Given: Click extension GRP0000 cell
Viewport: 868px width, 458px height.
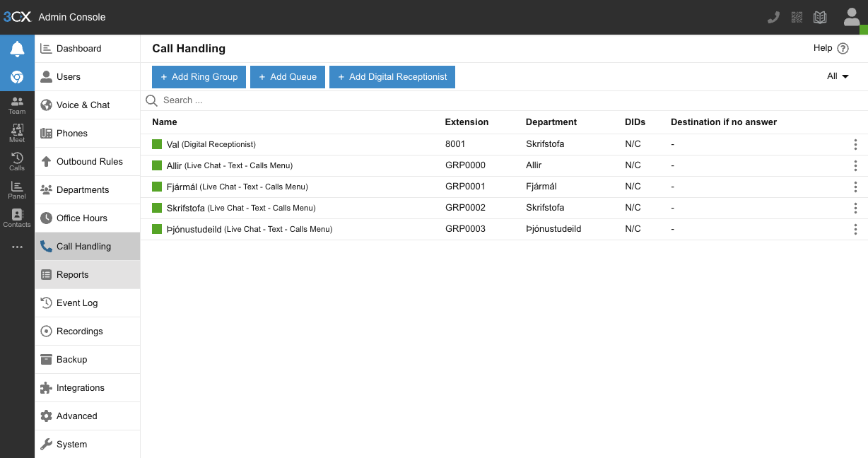Looking at the screenshot, I should (x=465, y=165).
